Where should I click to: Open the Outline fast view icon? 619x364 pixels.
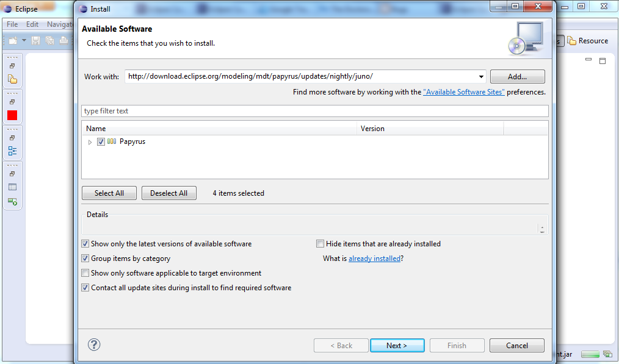(x=12, y=151)
